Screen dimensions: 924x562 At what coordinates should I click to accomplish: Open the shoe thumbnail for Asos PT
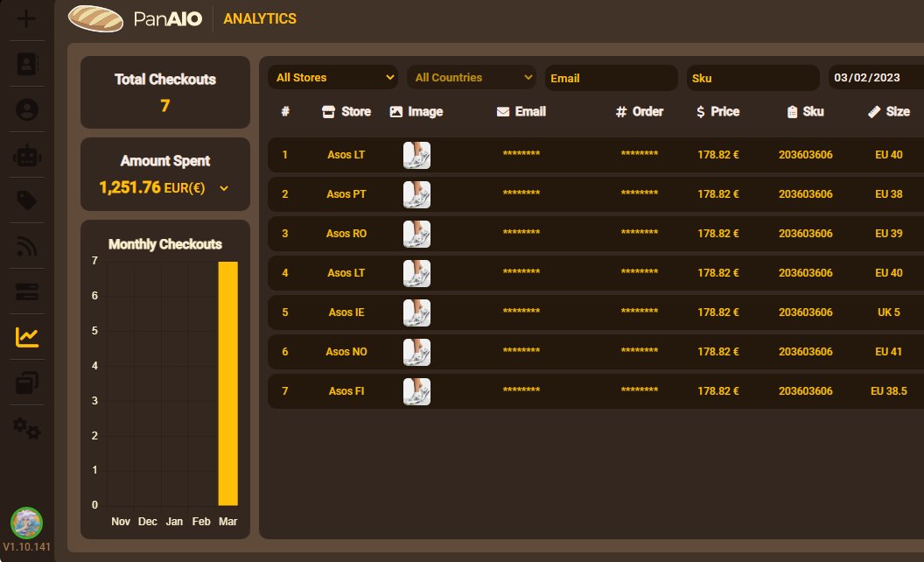416,194
